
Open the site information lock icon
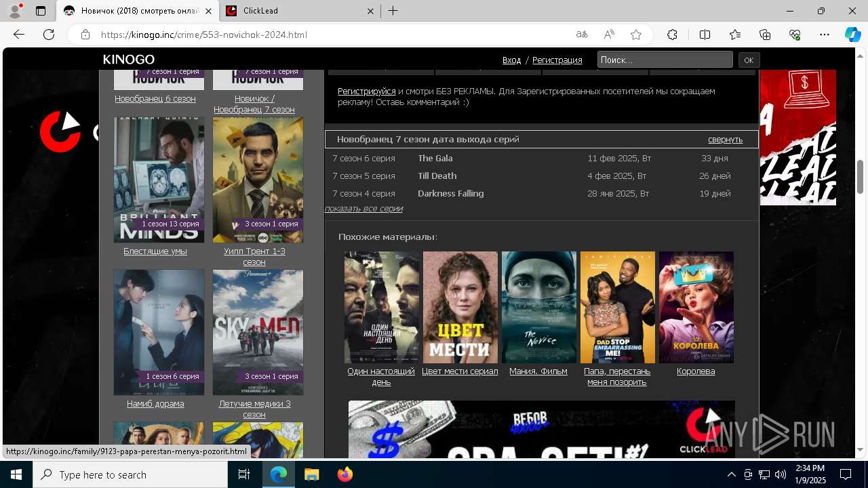click(x=85, y=35)
